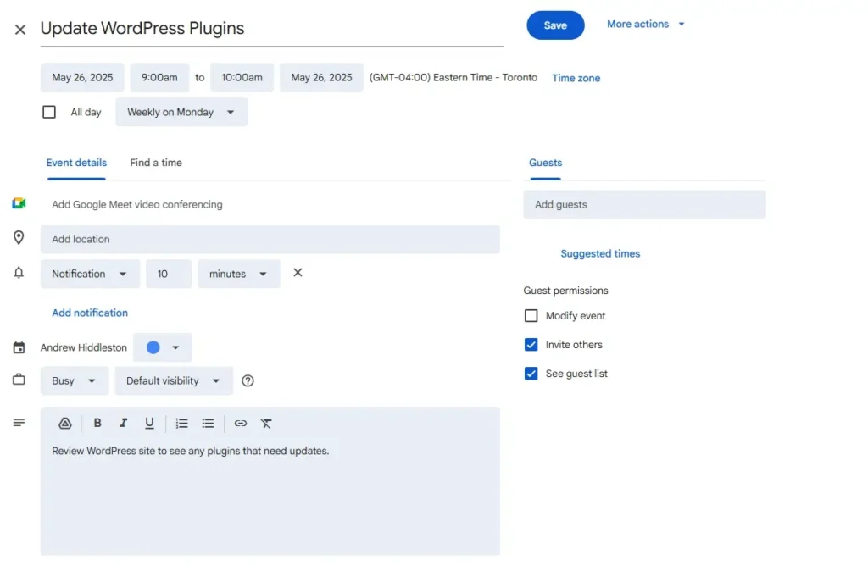Open the minutes unit dropdown
Image resolution: width=868 pixels, height=588 pixels.
[238, 274]
